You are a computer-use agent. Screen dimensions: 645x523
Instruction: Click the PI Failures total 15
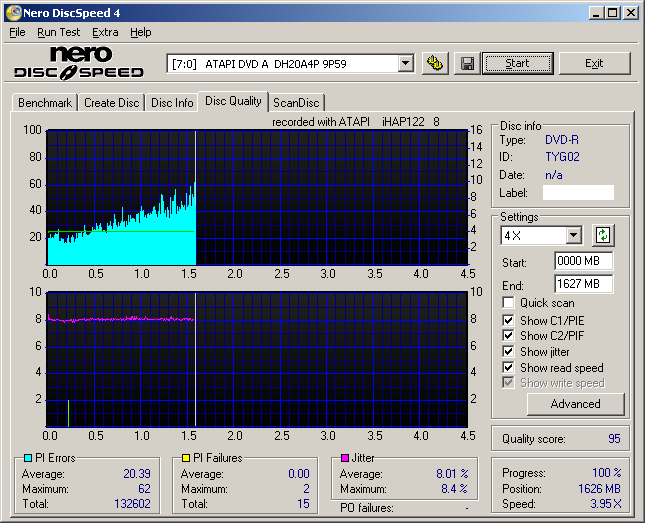click(x=304, y=504)
